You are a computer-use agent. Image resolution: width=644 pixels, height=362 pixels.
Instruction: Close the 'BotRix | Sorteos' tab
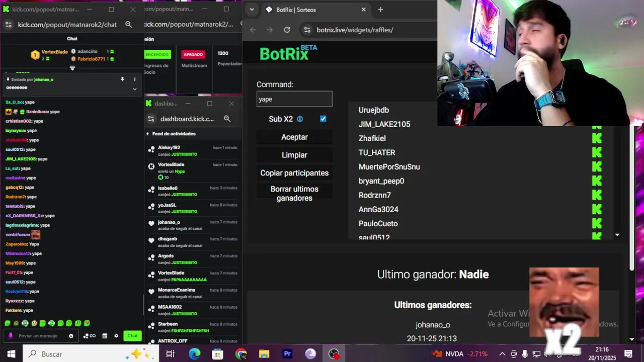coord(364,10)
